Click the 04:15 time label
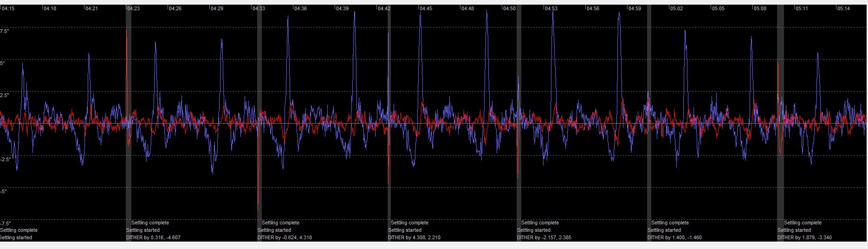The width and height of the screenshot is (868, 249). click(8, 8)
